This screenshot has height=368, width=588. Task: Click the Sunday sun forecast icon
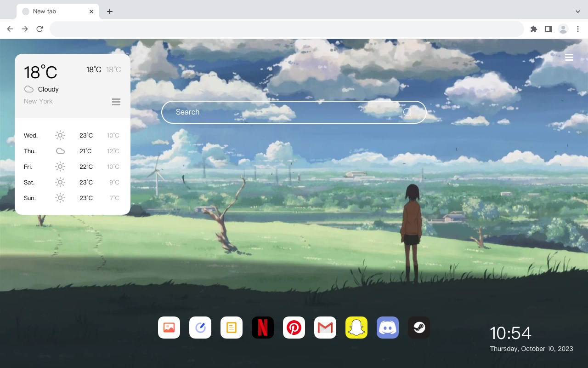60,198
